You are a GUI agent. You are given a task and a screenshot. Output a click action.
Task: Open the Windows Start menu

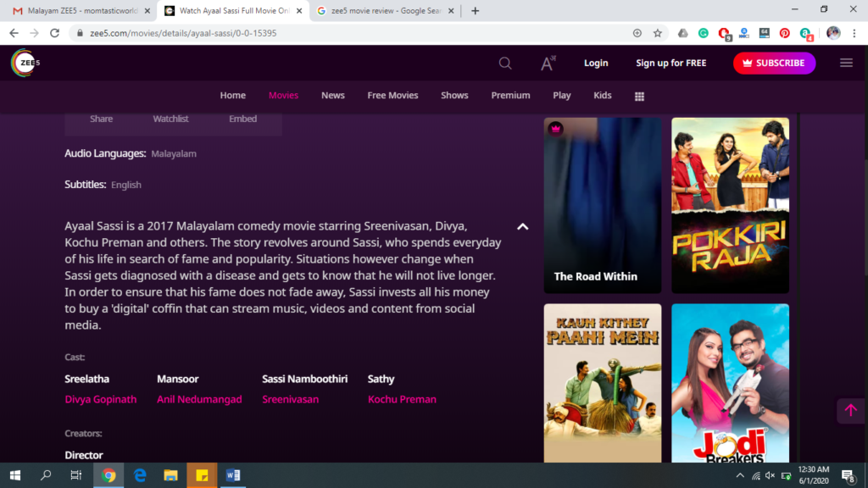tap(15, 475)
